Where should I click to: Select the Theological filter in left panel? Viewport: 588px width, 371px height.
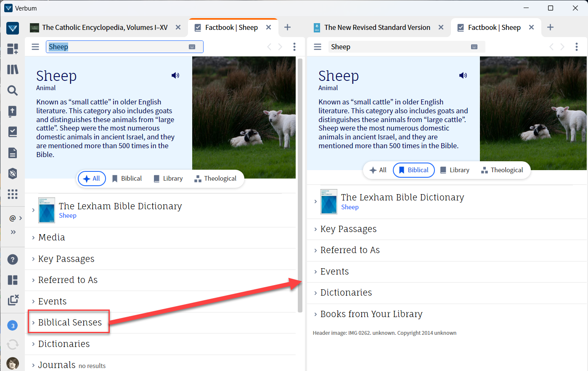pyautogui.click(x=215, y=179)
